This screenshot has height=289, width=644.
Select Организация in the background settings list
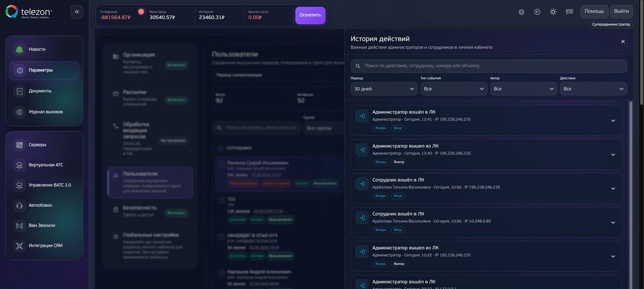coord(150,62)
